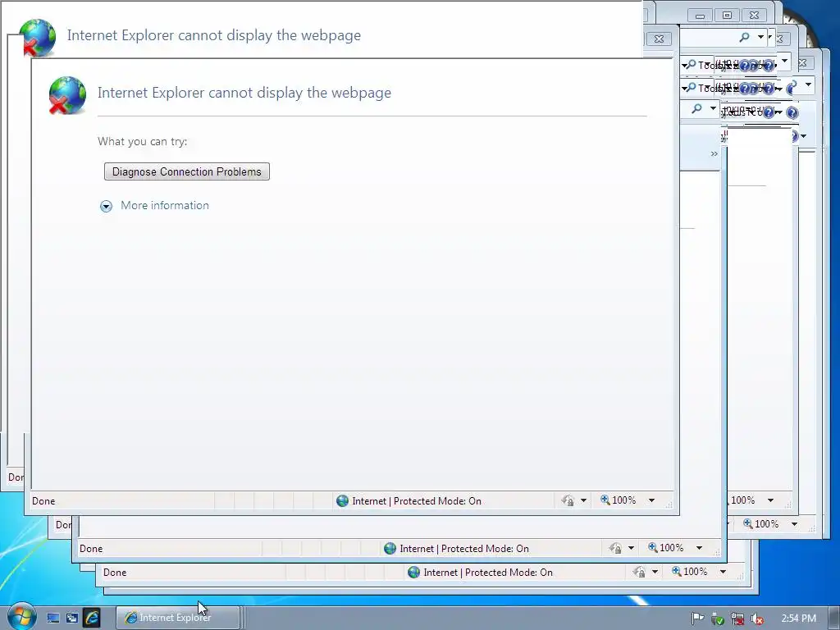This screenshot has height=630, width=840.
Task: Click the second window's privacy report icon
Action: (x=615, y=548)
